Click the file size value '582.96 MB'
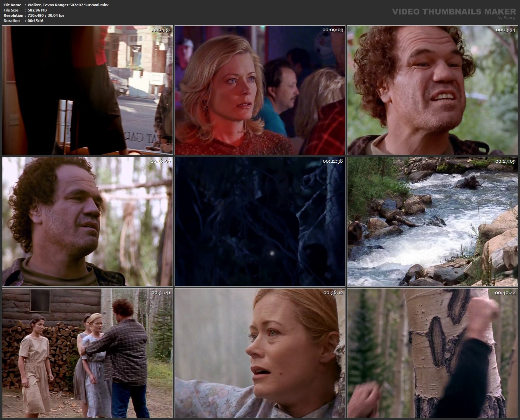The height and width of the screenshot is (420, 520). click(x=37, y=10)
